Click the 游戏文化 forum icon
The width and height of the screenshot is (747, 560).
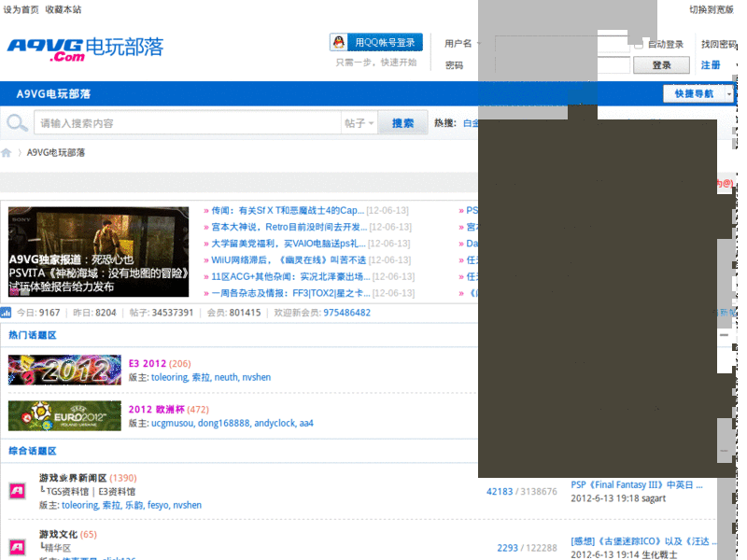[x=18, y=547]
